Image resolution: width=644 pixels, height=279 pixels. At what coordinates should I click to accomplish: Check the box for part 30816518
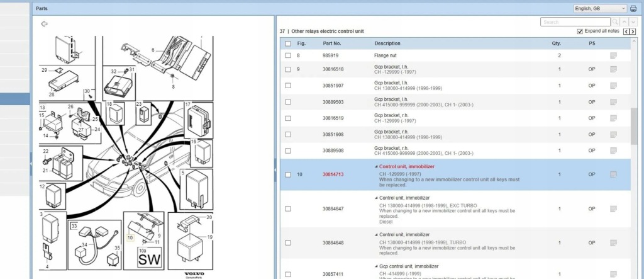pyautogui.click(x=288, y=69)
